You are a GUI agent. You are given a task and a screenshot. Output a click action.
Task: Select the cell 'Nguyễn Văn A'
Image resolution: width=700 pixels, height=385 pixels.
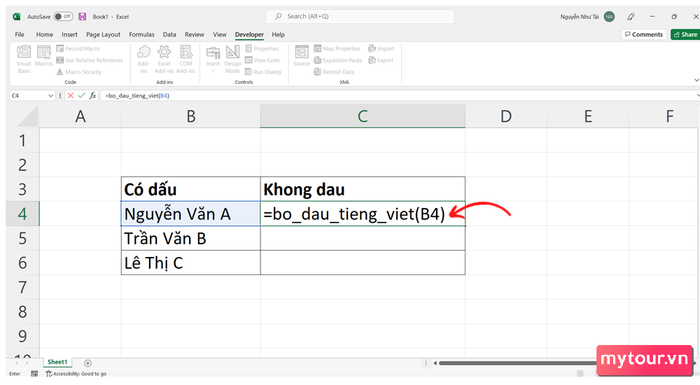coord(191,214)
